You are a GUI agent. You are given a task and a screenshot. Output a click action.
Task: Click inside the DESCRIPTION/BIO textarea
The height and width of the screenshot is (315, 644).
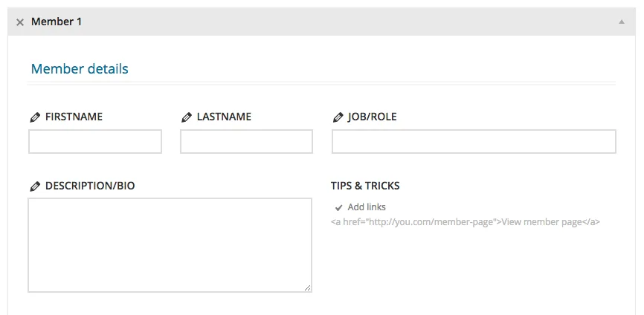170,245
